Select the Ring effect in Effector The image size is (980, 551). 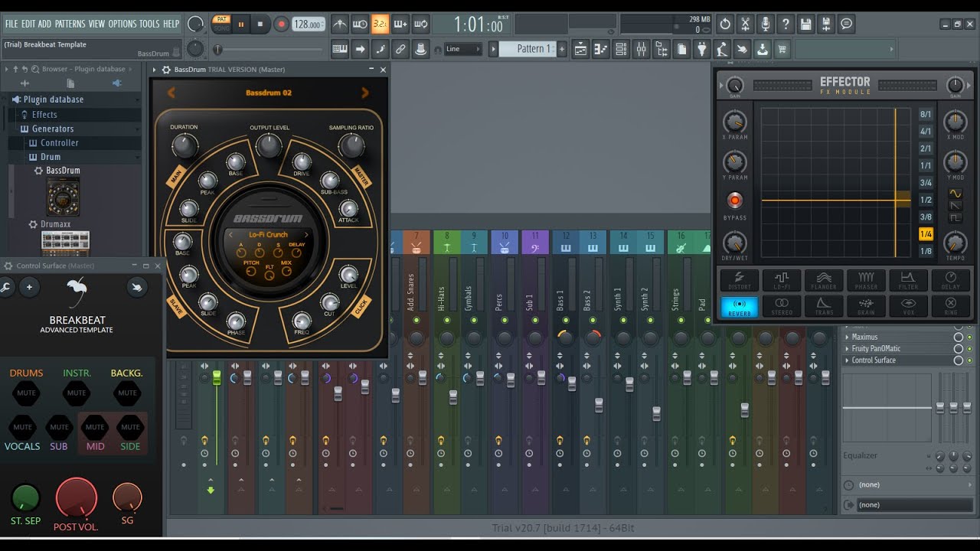tap(951, 306)
